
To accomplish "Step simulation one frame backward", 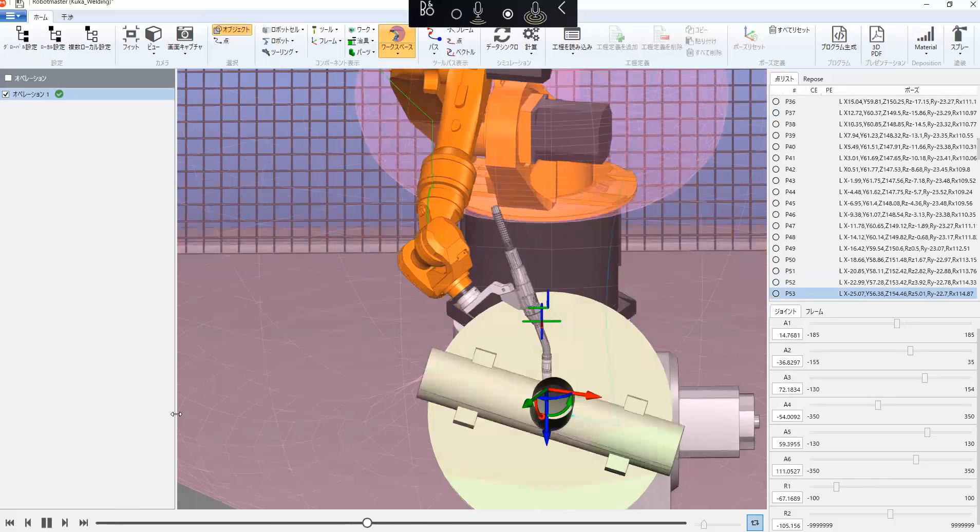I will point(28,523).
